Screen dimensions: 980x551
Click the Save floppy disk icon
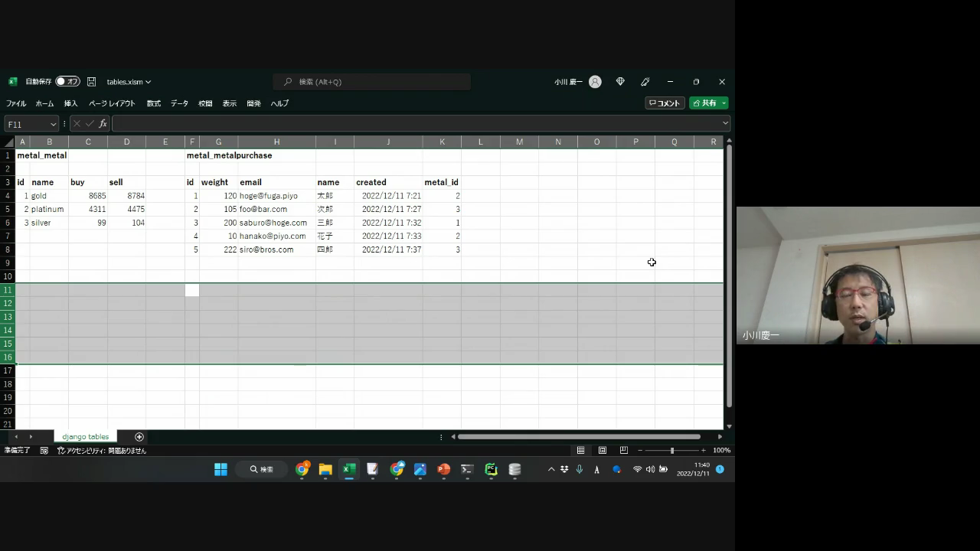click(x=92, y=82)
